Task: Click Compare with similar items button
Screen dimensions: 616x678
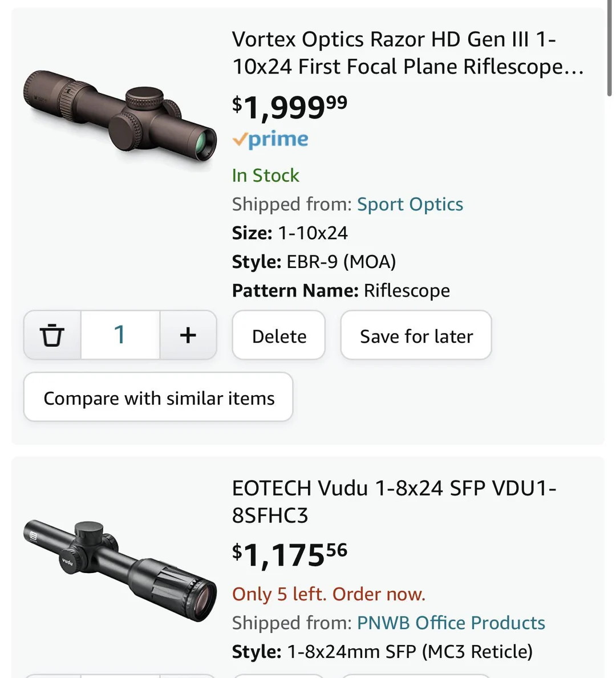Action: tap(158, 397)
